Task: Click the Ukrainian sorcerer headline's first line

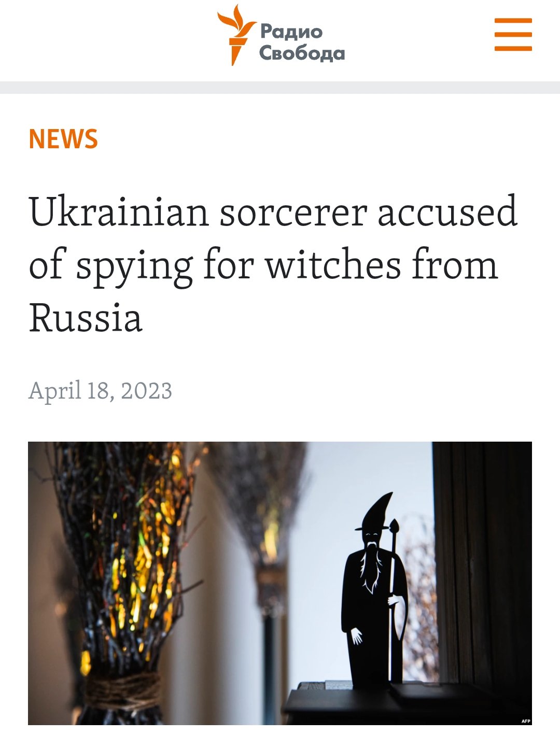Action: point(273,211)
